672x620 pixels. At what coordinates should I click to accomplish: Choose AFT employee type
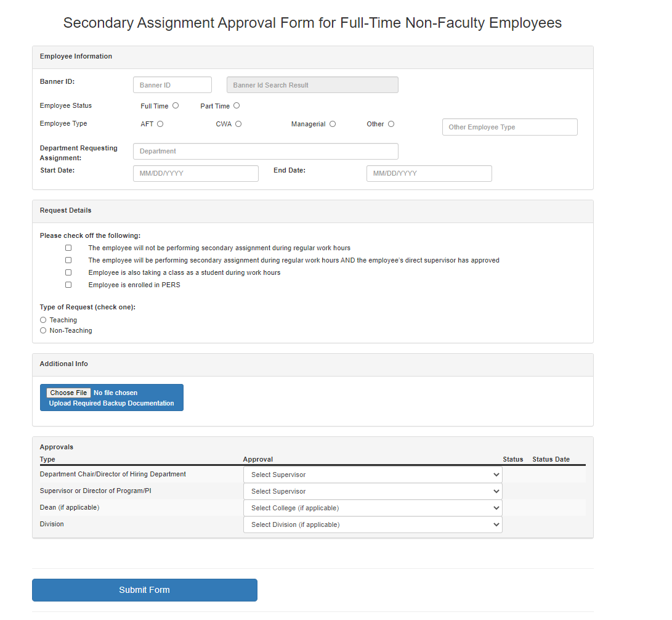pos(160,124)
